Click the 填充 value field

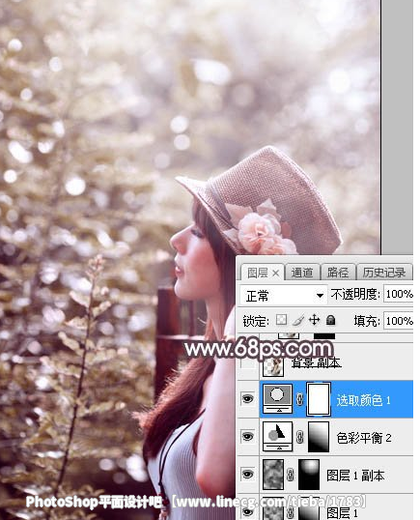click(399, 321)
